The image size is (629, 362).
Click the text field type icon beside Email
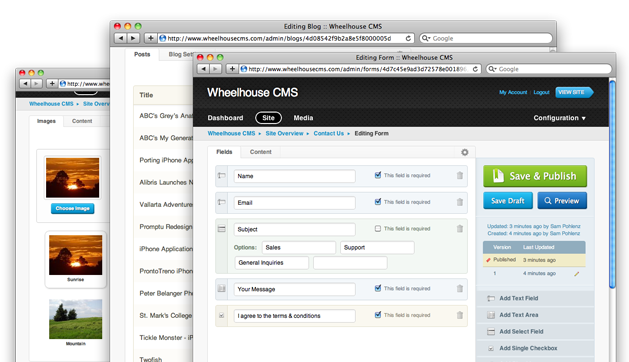[221, 202]
